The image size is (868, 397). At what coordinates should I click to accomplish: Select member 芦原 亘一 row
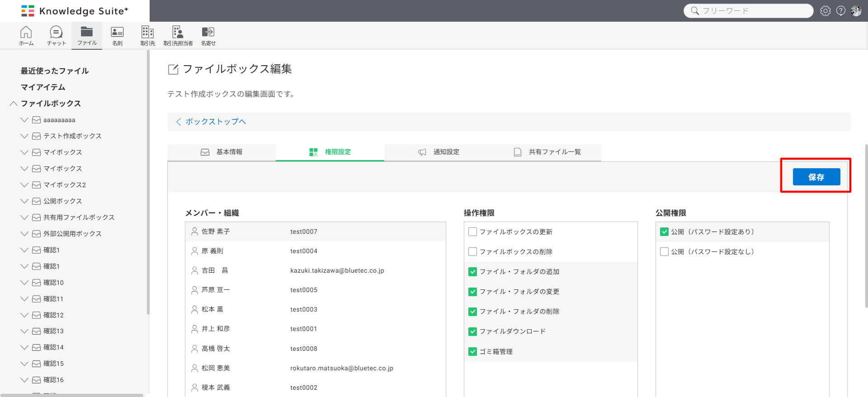(316, 290)
